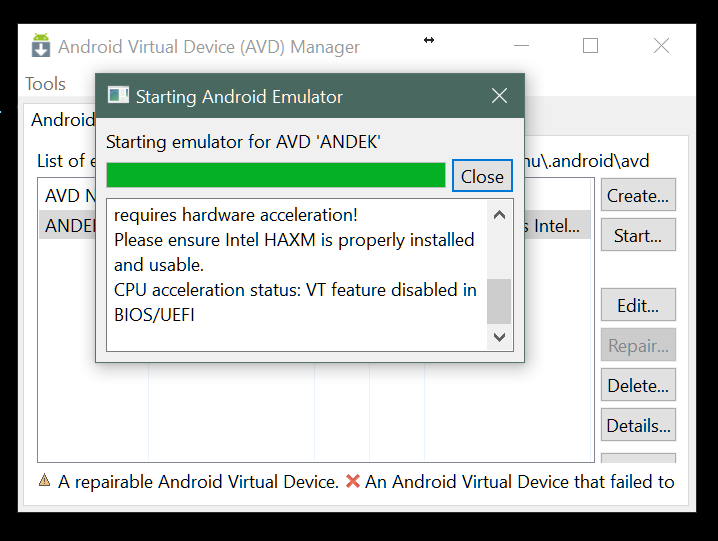This screenshot has height=541, width=718.
Task: Click the green emulator start progress bar
Action: coord(275,176)
